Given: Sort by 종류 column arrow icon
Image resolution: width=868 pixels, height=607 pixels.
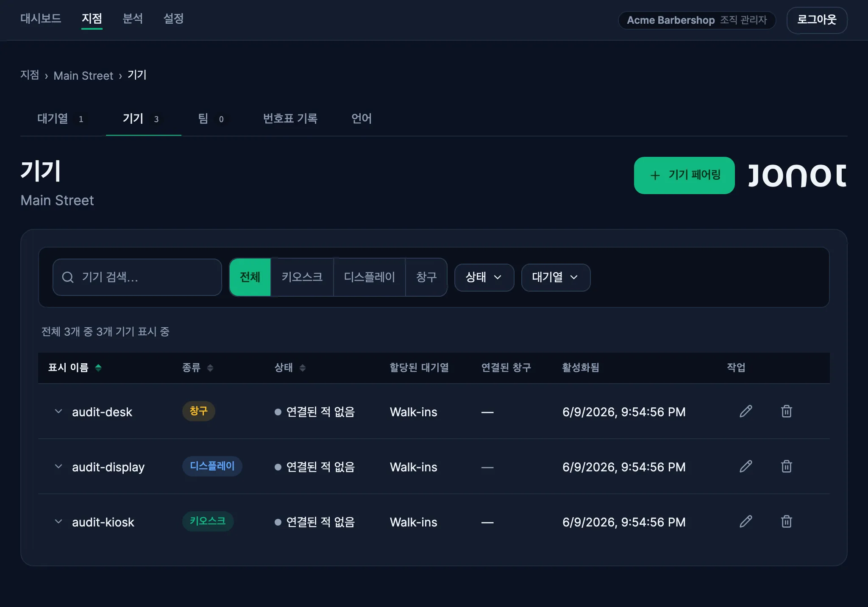Looking at the screenshot, I should coord(210,368).
